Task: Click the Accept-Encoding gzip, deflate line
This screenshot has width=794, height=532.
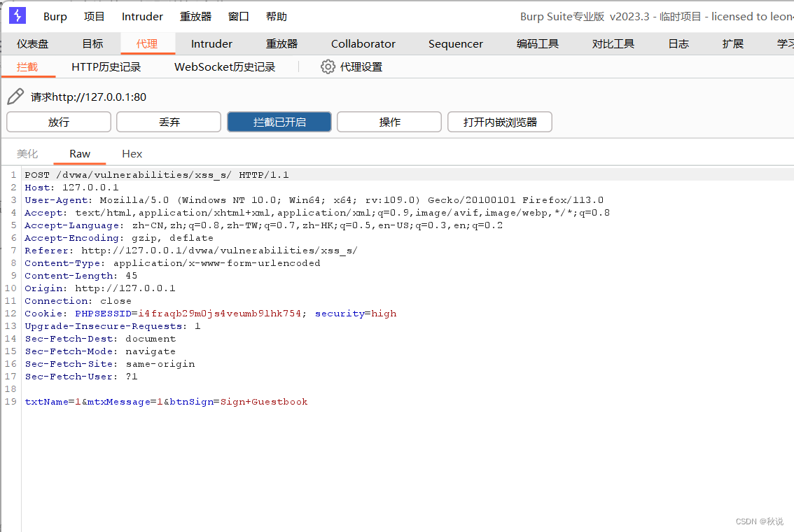Action: coord(119,238)
